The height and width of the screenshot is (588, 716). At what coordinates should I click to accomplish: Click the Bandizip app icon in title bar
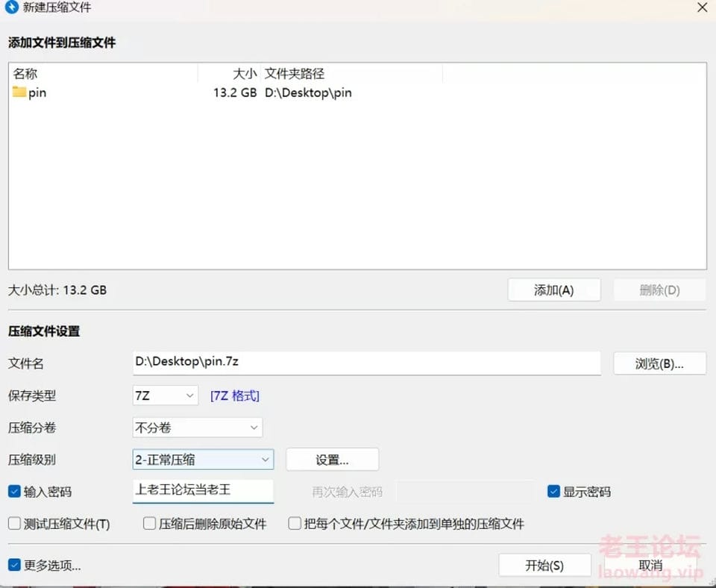tap(11, 7)
